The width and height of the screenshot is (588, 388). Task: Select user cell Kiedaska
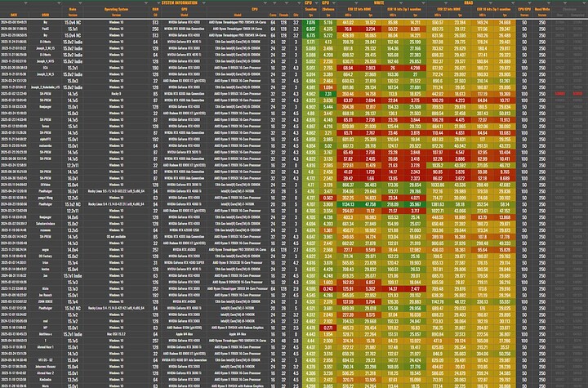tap(46, 380)
